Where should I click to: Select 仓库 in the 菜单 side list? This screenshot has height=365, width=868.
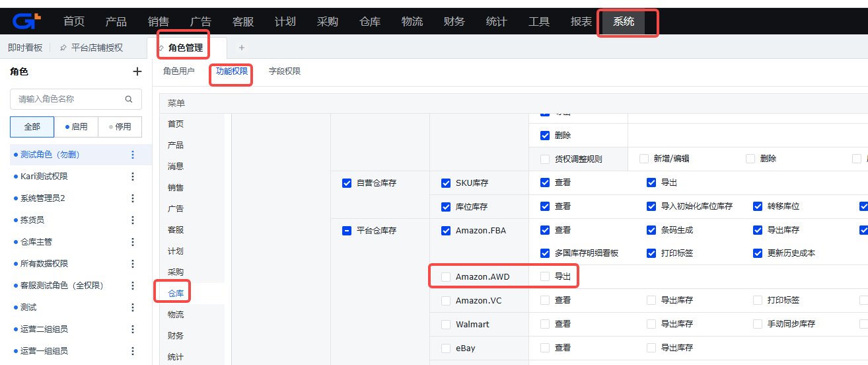tap(176, 294)
